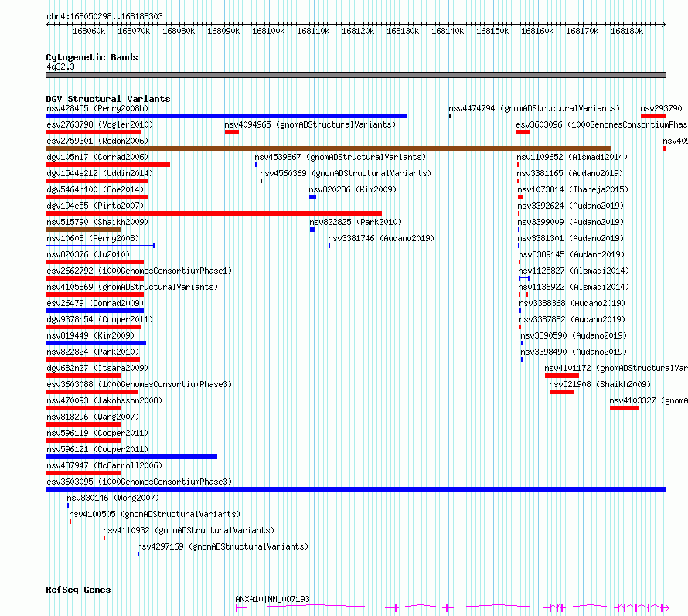Open nsv437947 (McCarroll2006) variant
The width and height of the screenshot is (688, 616).
pyautogui.click(x=104, y=465)
